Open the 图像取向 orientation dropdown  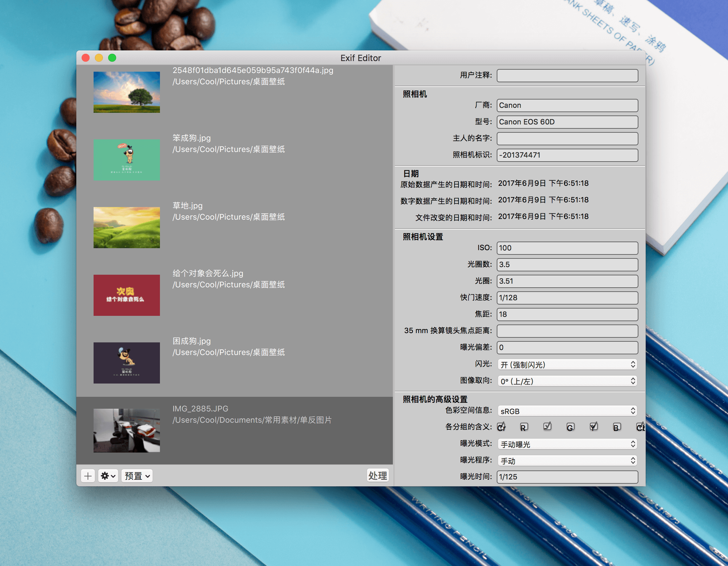567,381
